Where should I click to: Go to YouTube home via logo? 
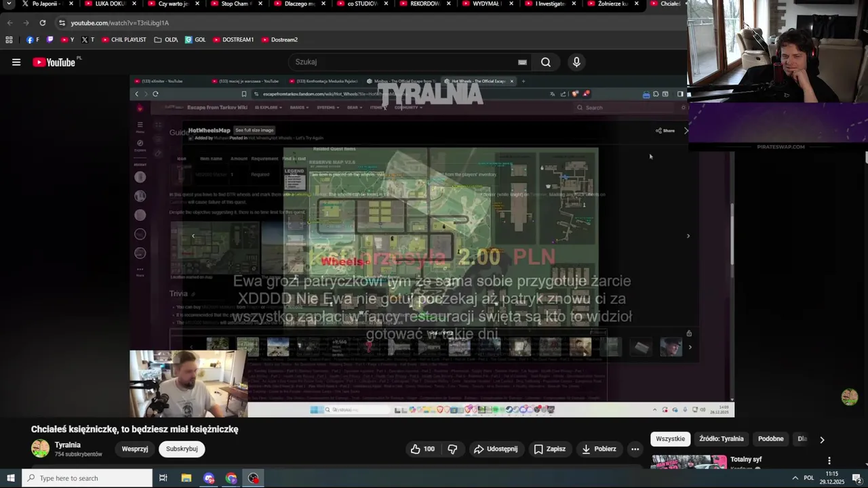pos(54,62)
